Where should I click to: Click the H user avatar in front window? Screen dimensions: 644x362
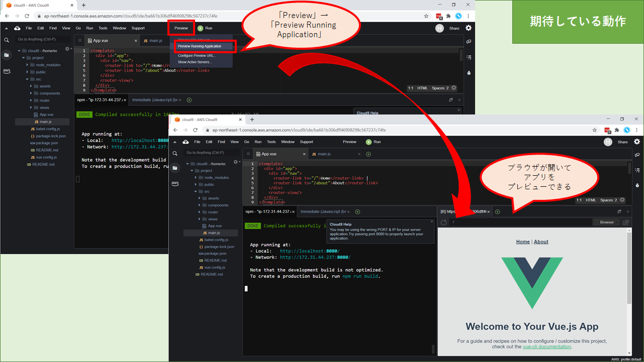point(608,142)
